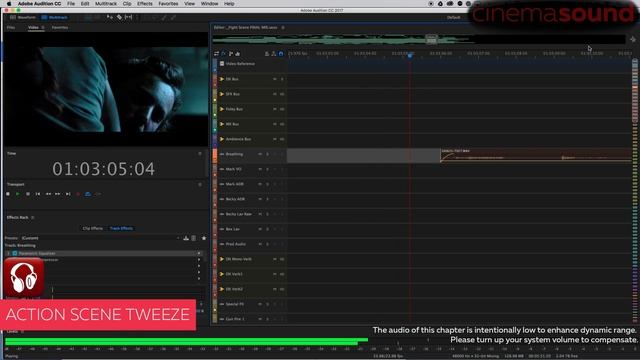The image size is (640, 360).
Task: Click the metronome icon above tracks
Action: click(267, 53)
